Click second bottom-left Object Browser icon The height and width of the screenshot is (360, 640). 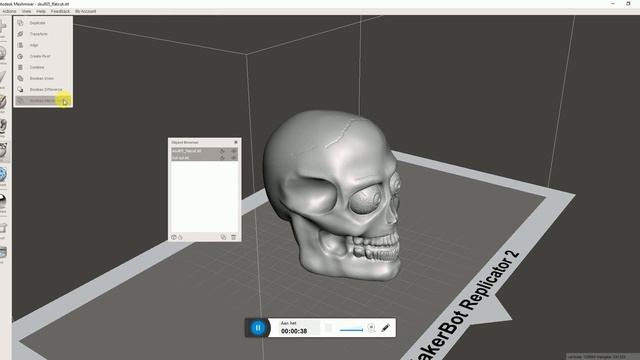point(180,237)
